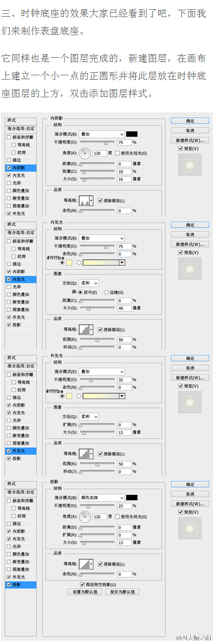Toggle 图层挖空投影 checkbox
The width and height of the screenshot is (214, 644).
82,584
